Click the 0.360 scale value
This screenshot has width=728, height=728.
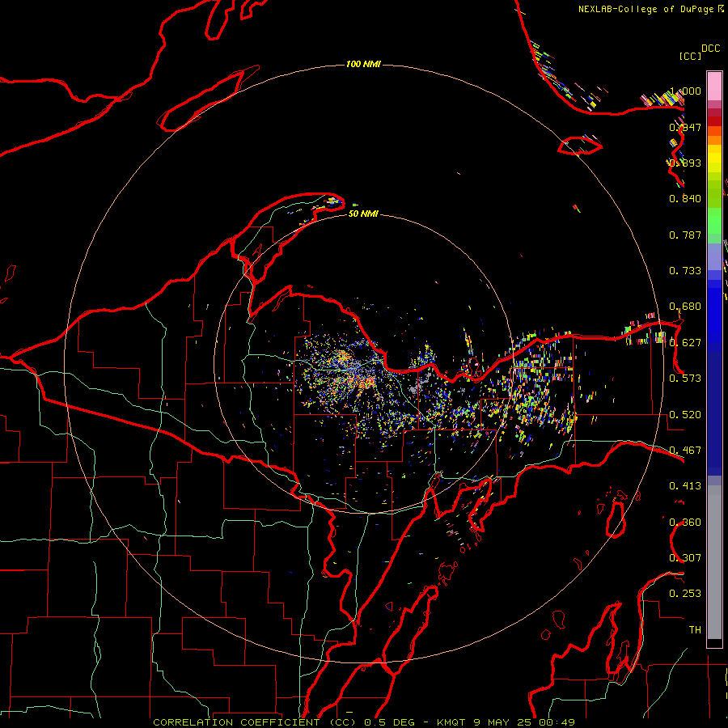(685, 523)
